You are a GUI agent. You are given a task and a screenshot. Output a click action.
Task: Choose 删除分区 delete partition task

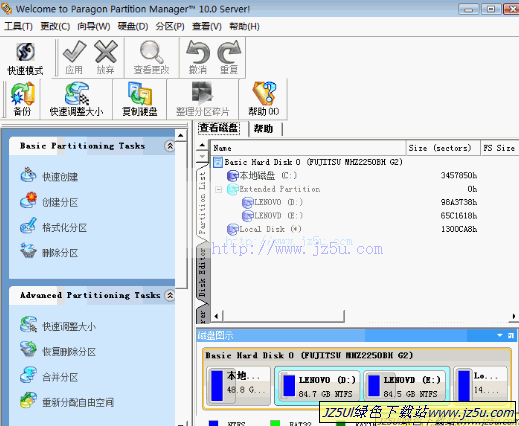click(49, 252)
